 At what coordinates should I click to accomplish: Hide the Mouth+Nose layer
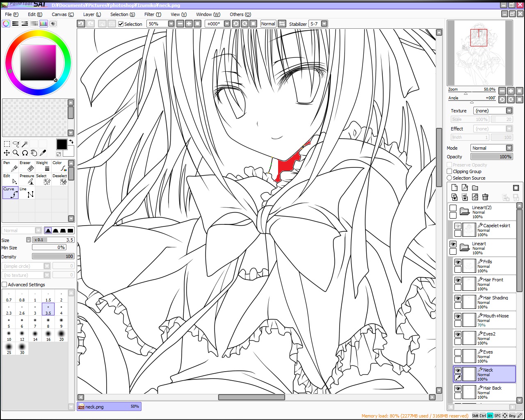[x=458, y=316]
